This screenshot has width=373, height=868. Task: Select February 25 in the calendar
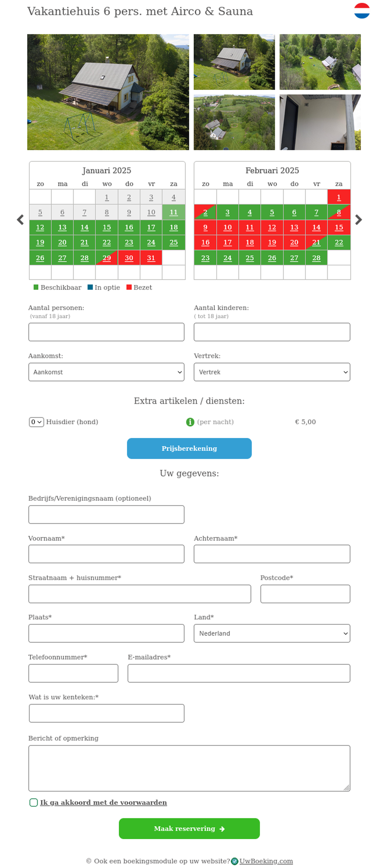click(250, 258)
